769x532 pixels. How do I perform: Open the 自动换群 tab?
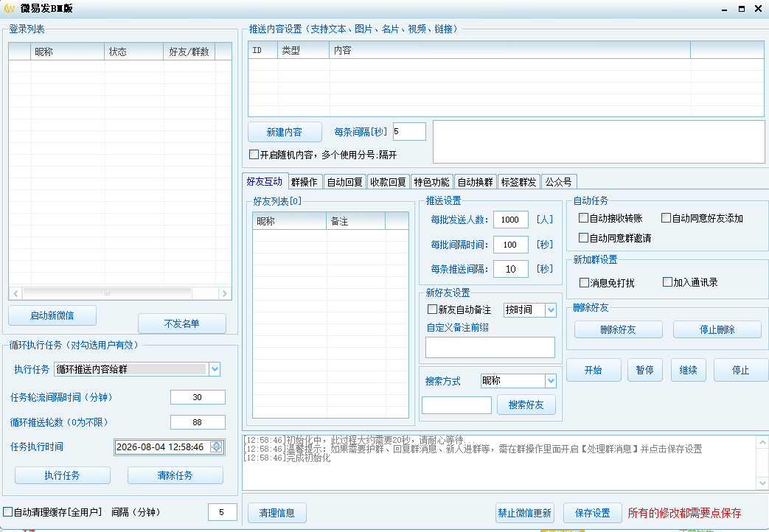point(476,182)
